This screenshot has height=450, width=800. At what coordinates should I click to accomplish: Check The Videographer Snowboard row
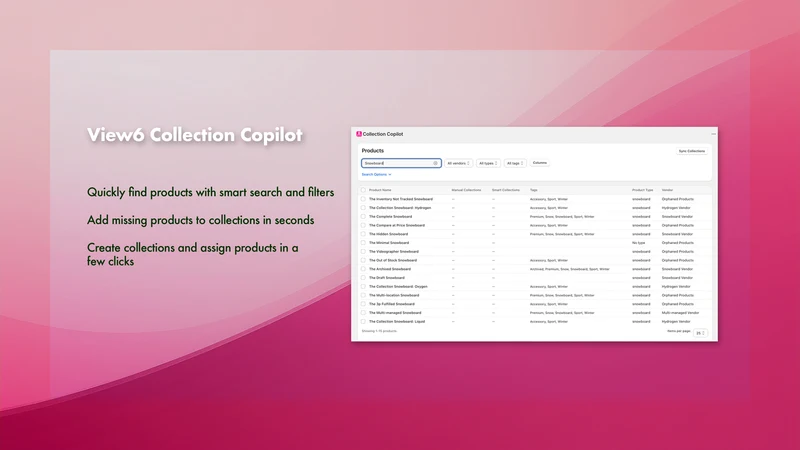tap(363, 252)
